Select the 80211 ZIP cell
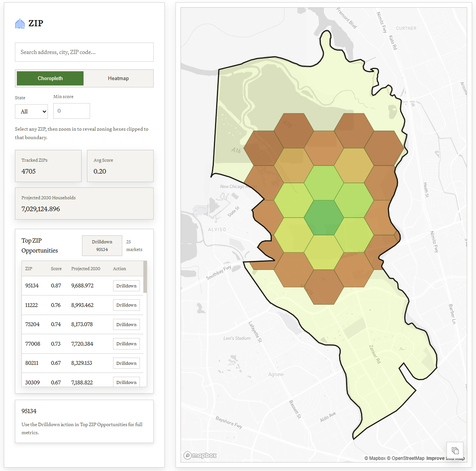 [32, 363]
